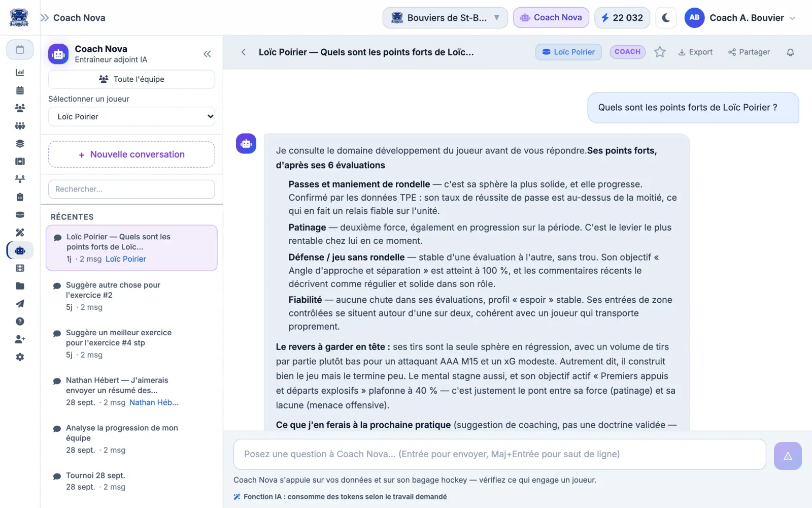Export the conversation
The height and width of the screenshot is (508, 812).
point(695,52)
